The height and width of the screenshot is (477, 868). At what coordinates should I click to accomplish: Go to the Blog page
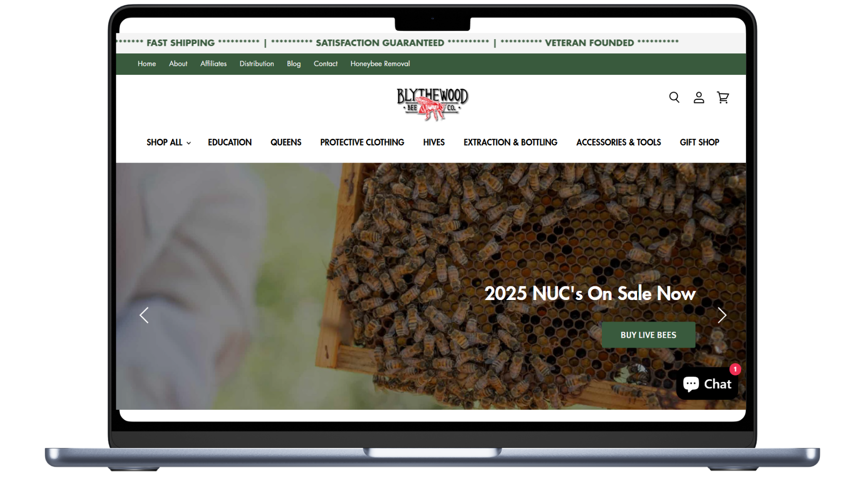tap(294, 63)
